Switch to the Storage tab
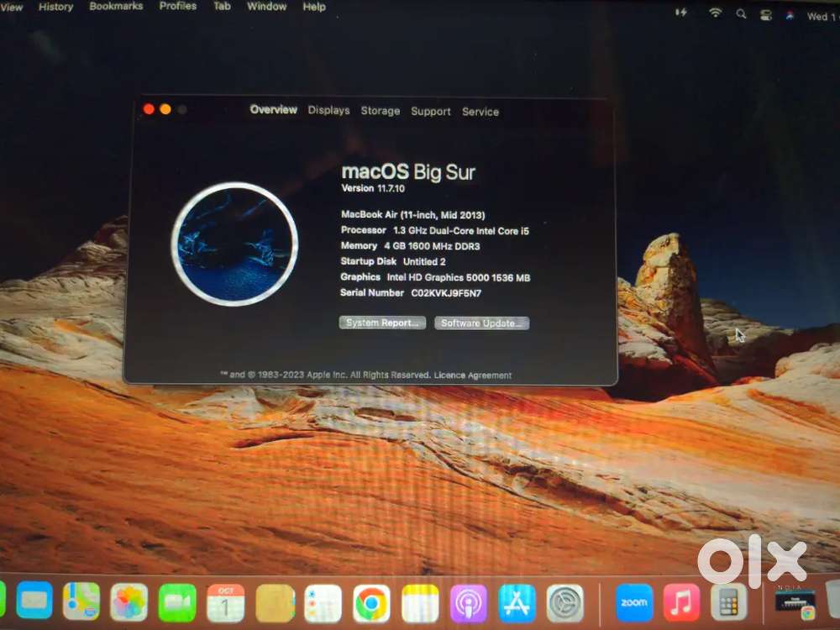 pos(380,111)
